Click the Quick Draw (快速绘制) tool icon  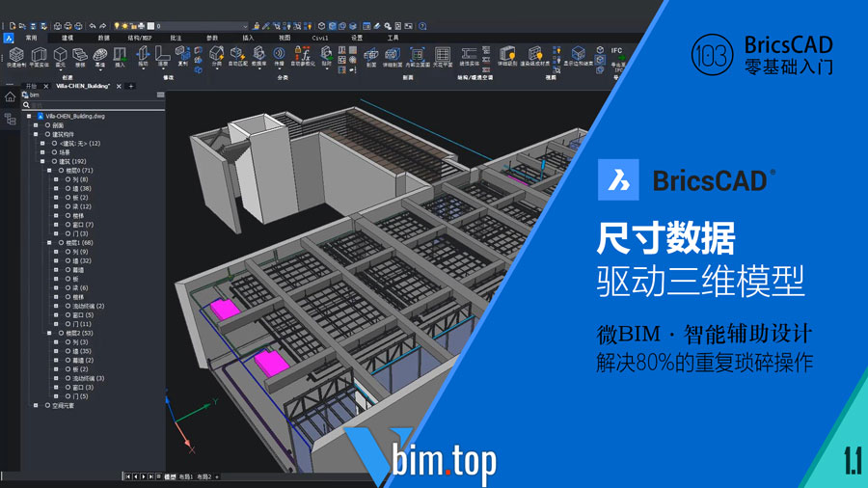(x=15, y=55)
